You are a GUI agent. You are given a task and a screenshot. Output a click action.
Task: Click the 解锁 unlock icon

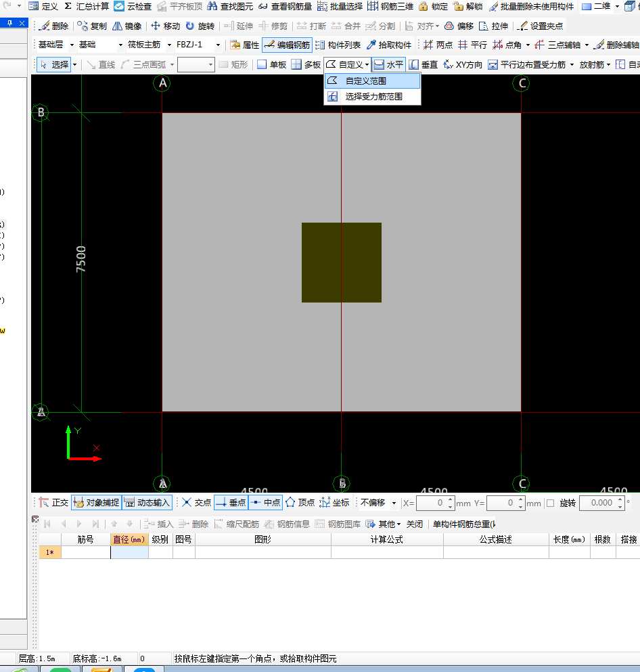[467, 6]
